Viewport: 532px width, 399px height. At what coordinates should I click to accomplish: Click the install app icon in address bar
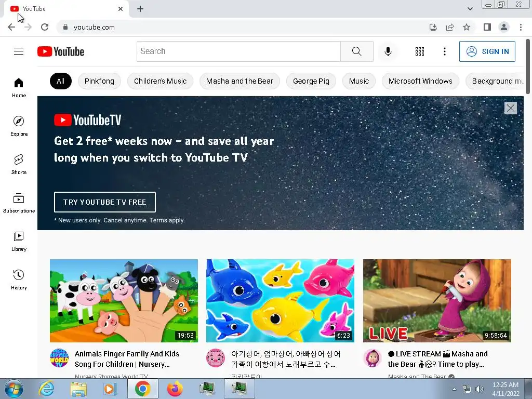(433, 27)
